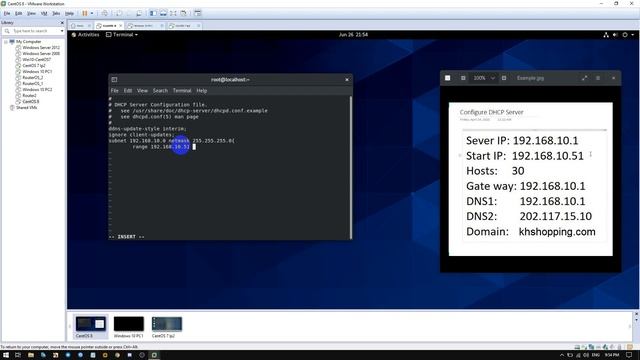Select Windows 10 PC2 in library
This screenshot has width=640, height=360.
click(37, 89)
